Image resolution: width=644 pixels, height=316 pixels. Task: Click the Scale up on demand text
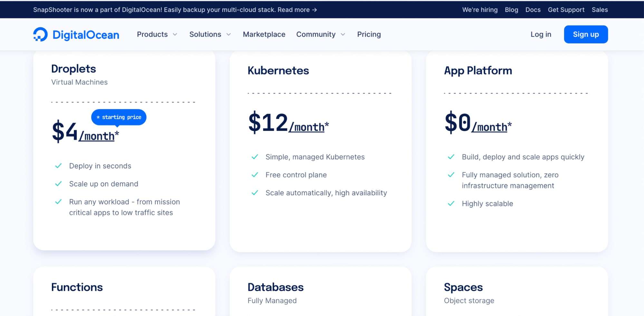point(104,184)
